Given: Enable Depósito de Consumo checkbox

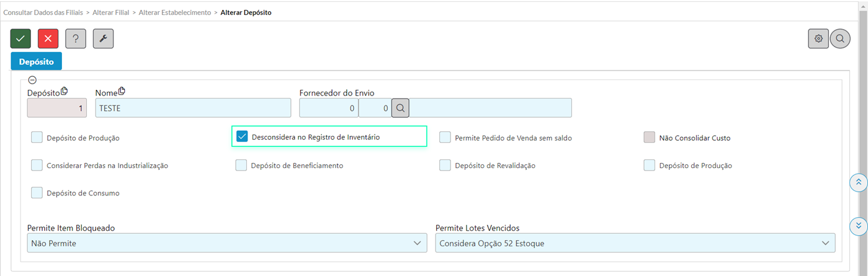Looking at the screenshot, I should [x=37, y=192].
